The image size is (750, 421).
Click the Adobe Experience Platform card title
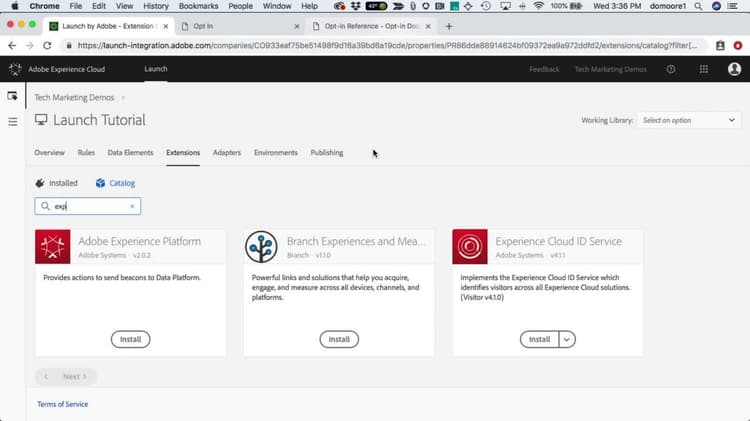[140, 241]
